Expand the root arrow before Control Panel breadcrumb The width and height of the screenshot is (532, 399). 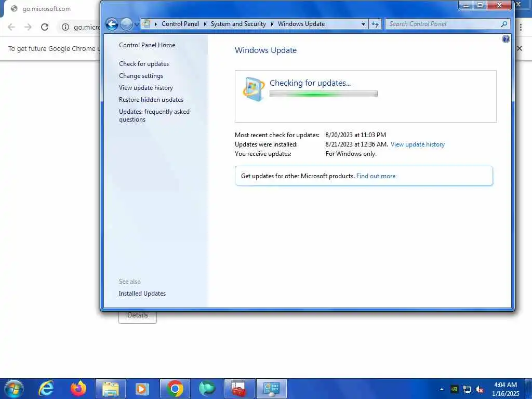[x=156, y=24]
